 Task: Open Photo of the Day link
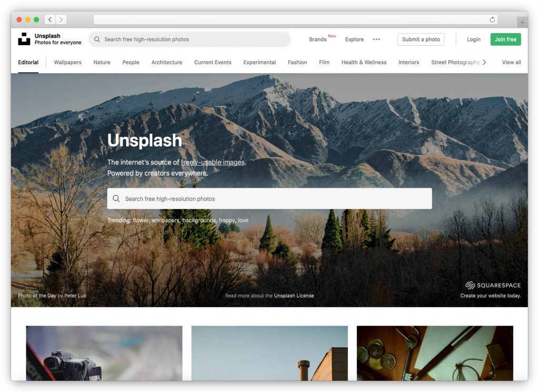37,296
